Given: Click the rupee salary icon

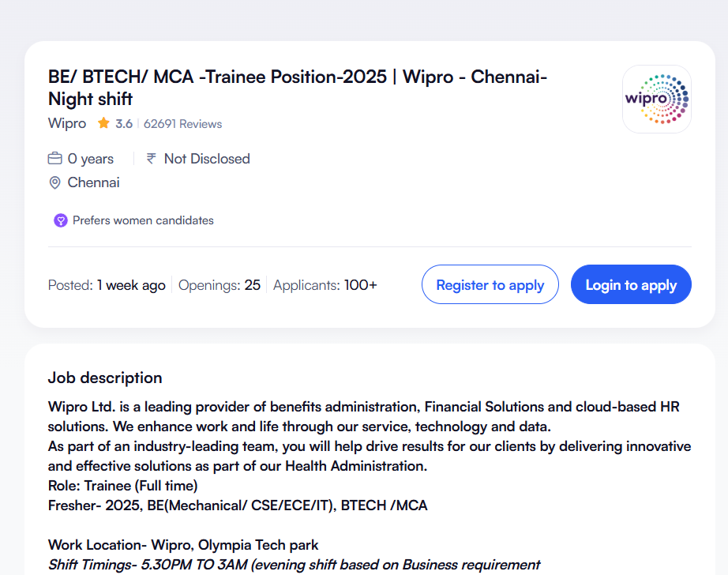Looking at the screenshot, I should point(151,159).
